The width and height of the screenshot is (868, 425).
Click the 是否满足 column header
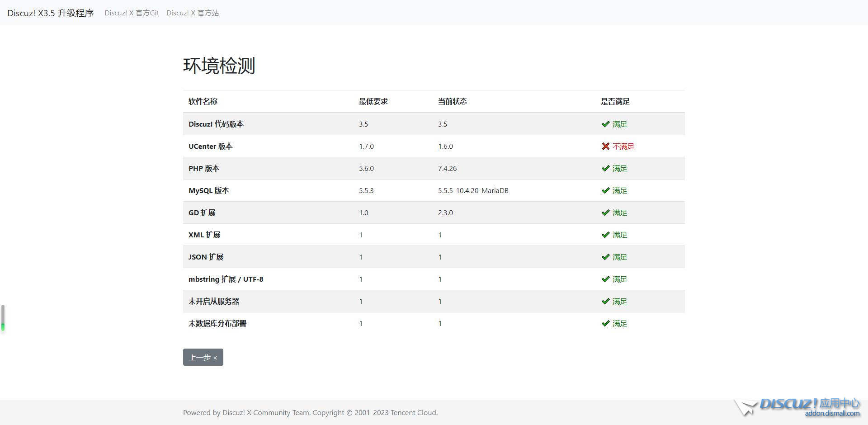615,101
